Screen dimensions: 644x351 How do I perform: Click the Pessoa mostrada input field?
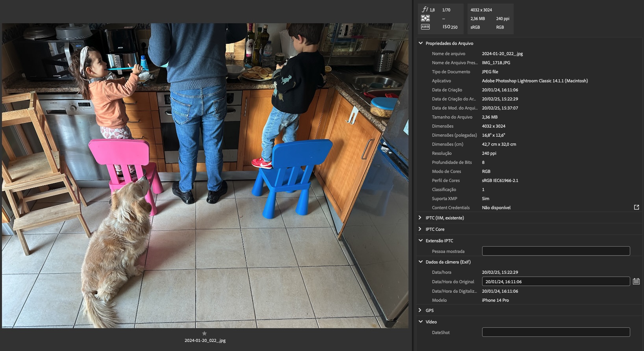pos(556,251)
